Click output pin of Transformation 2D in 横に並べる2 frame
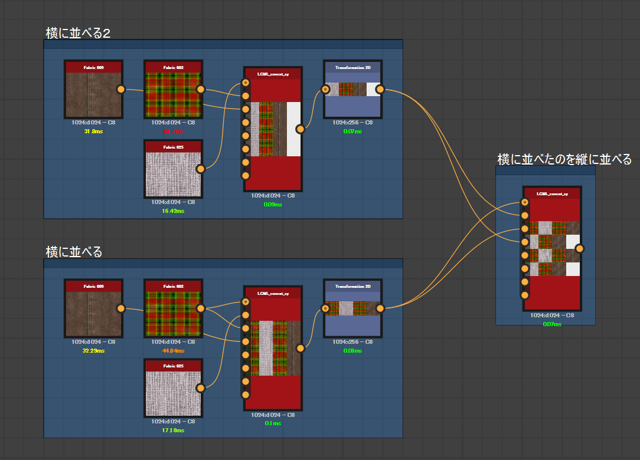Screen dimensions: 640x460 tap(381, 89)
